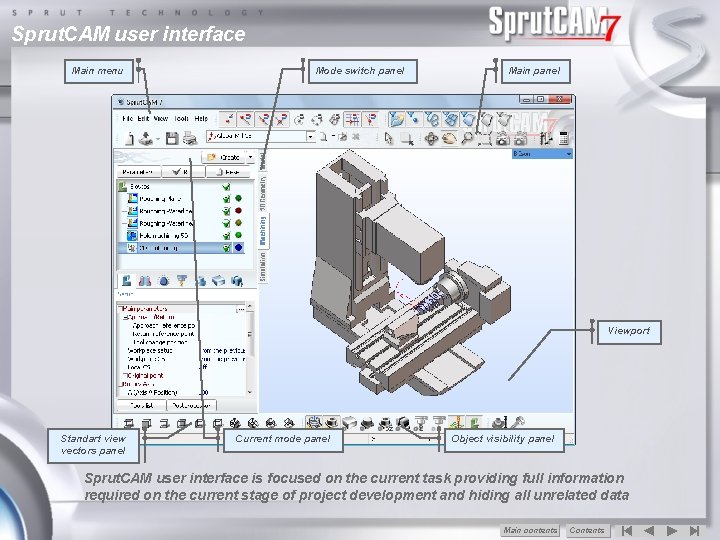Click the Reset button
This screenshot has width=720, height=540.
(x=228, y=172)
